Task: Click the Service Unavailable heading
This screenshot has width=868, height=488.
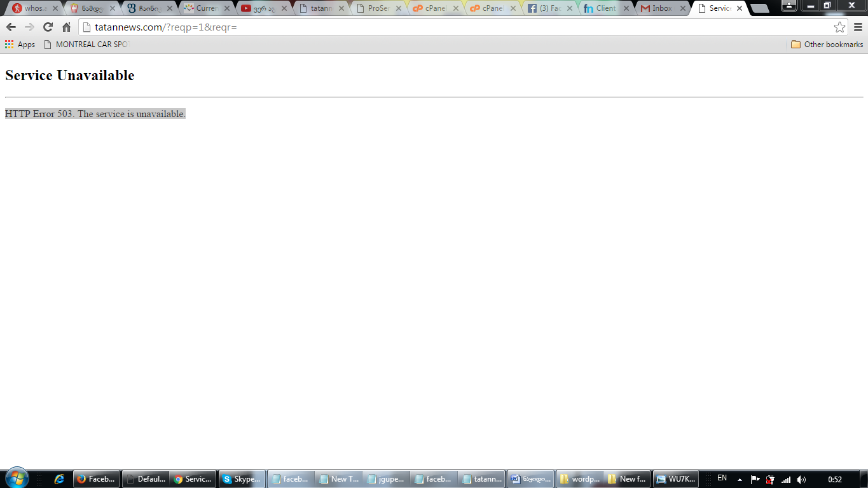Action: (x=70, y=75)
